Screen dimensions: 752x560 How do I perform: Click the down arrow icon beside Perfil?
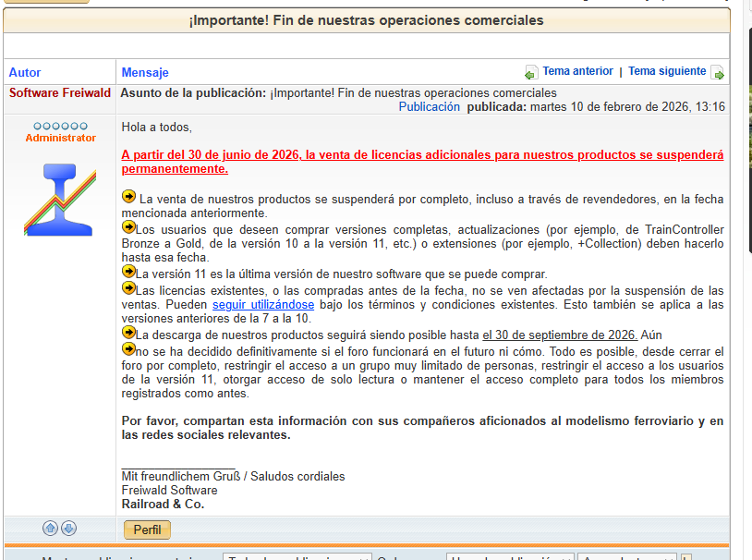tap(68, 529)
